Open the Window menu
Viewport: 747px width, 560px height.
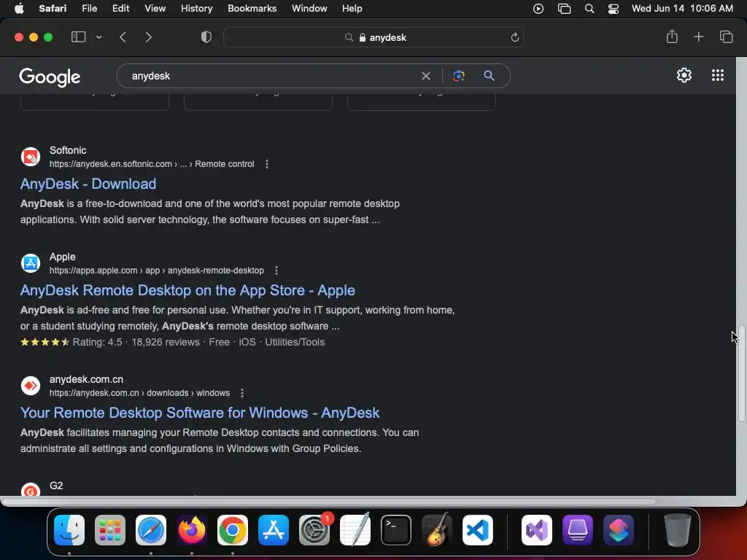click(x=309, y=9)
